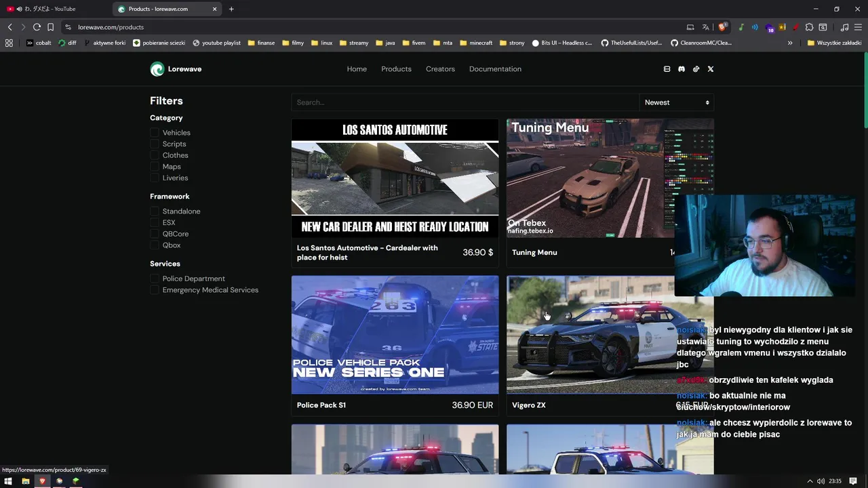Check the Clothes category filter

[155, 155]
